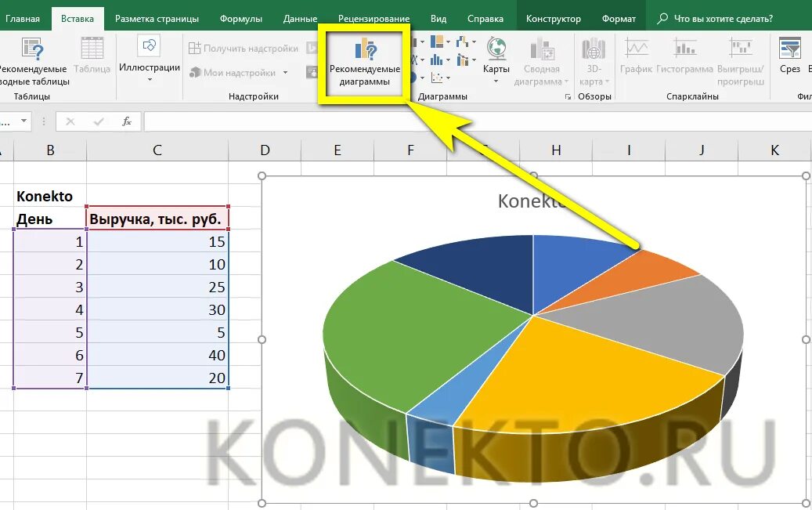This screenshot has height=510, width=812.
Task: Click the combo chart icon
Action: (463, 60)
